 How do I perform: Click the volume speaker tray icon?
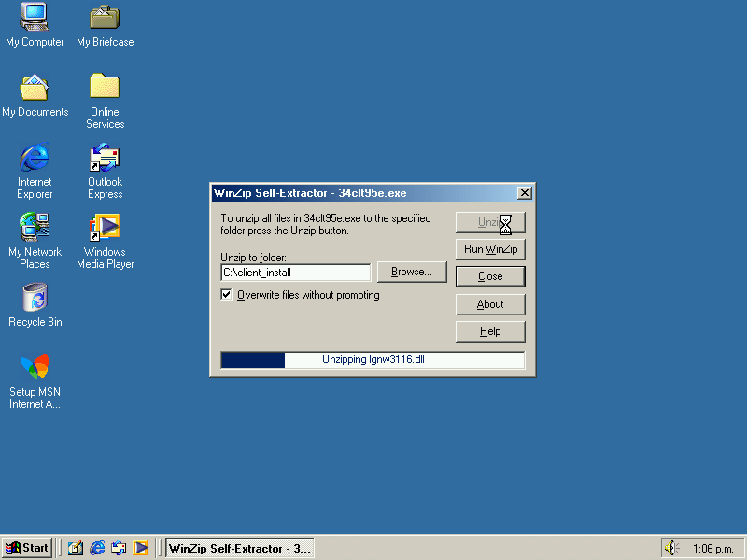click(x=671, y=548)
